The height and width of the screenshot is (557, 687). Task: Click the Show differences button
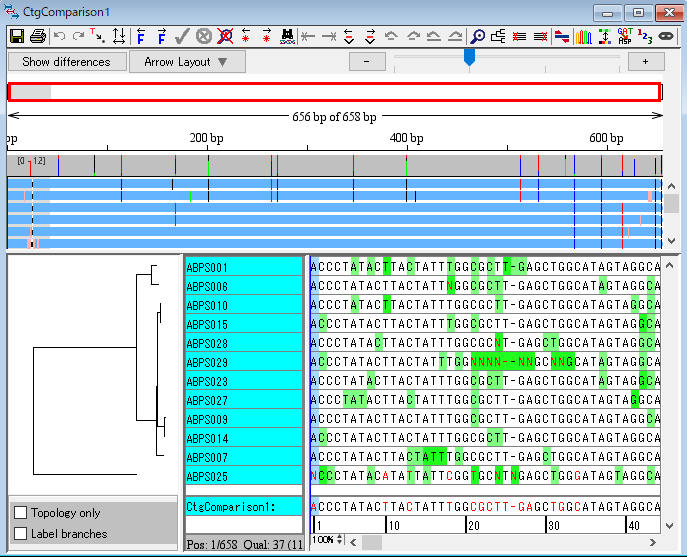67,62
